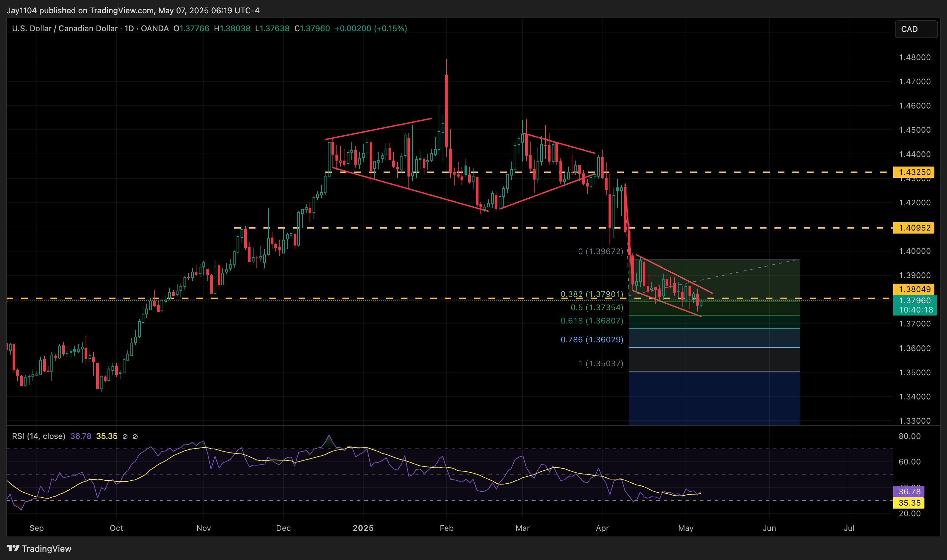Click the RSI 80.00 axis label
Image resolution: width=947 pixels, height=560 pixels.
(910, 436)
